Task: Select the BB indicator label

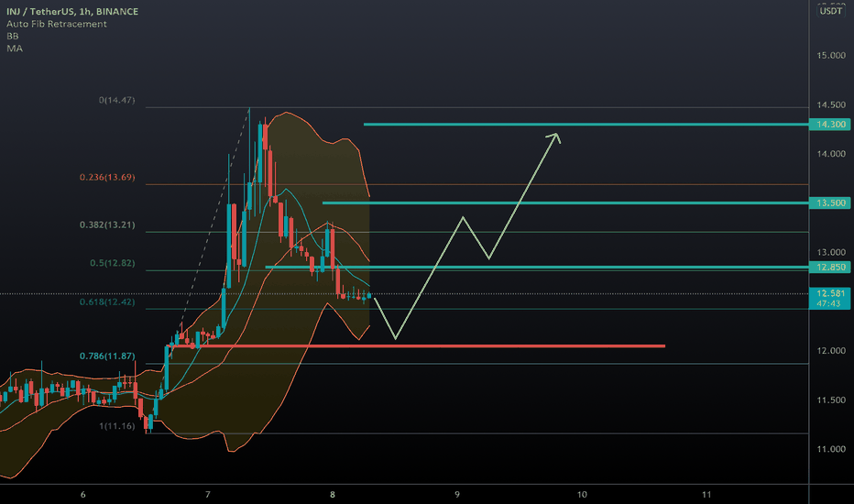Action: pyautogui.click(x=13, y=36)
